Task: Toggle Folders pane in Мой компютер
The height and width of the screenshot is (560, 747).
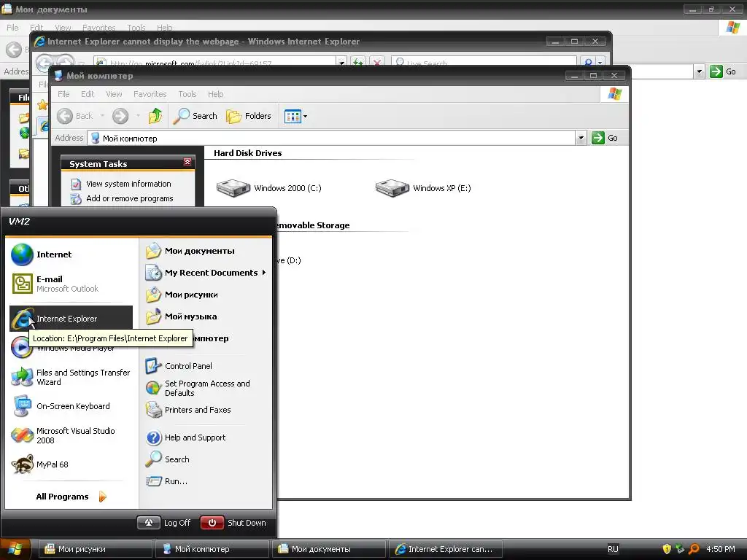Action: point(248,116)
